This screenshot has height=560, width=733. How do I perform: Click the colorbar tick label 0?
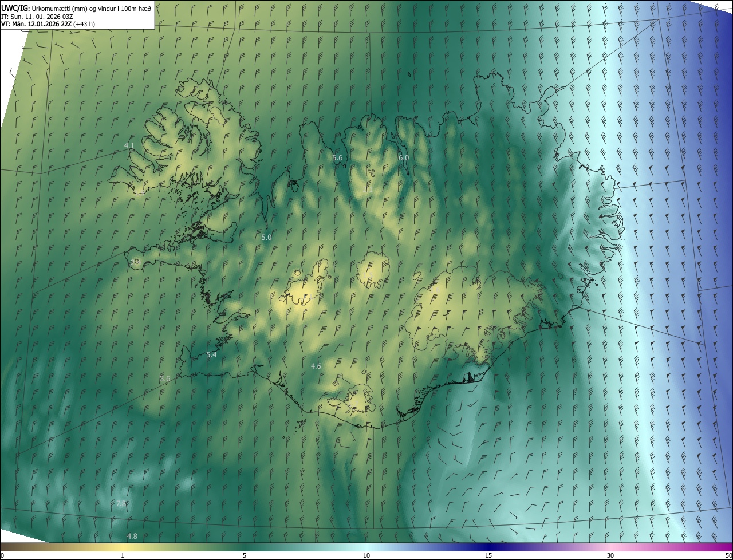click(x=2, y=556)
